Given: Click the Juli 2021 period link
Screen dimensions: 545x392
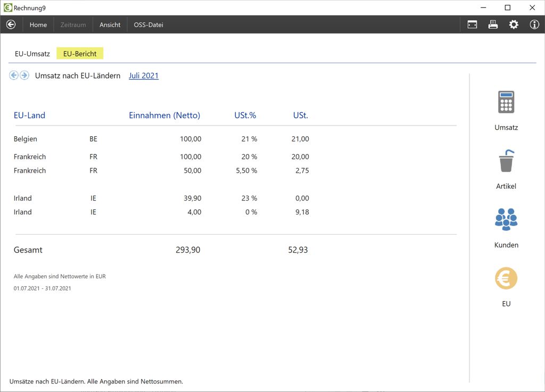Looking at the screenshot, I should coord(144,76).
